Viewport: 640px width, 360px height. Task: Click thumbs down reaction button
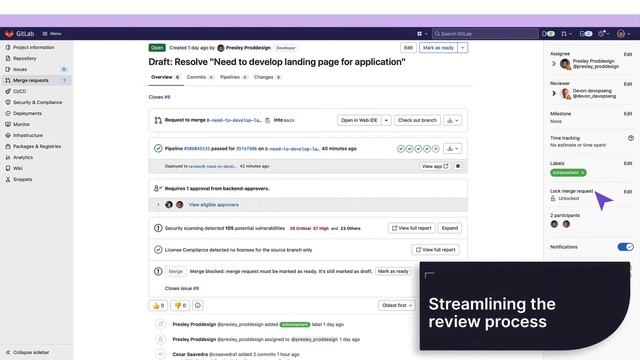click(x=180, y=306)
